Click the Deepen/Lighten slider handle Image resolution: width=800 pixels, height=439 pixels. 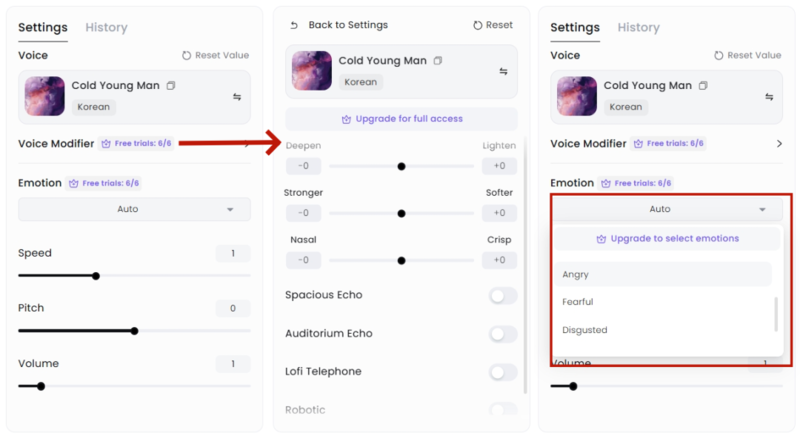[402, 166]
